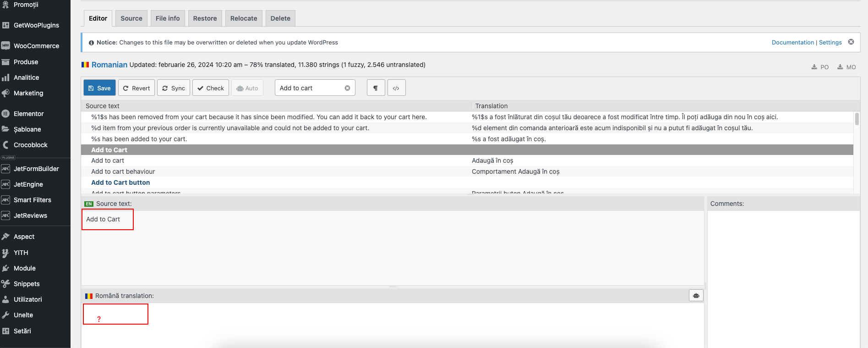Click the Marketing megaphone icon

click(x=5, y=93)
